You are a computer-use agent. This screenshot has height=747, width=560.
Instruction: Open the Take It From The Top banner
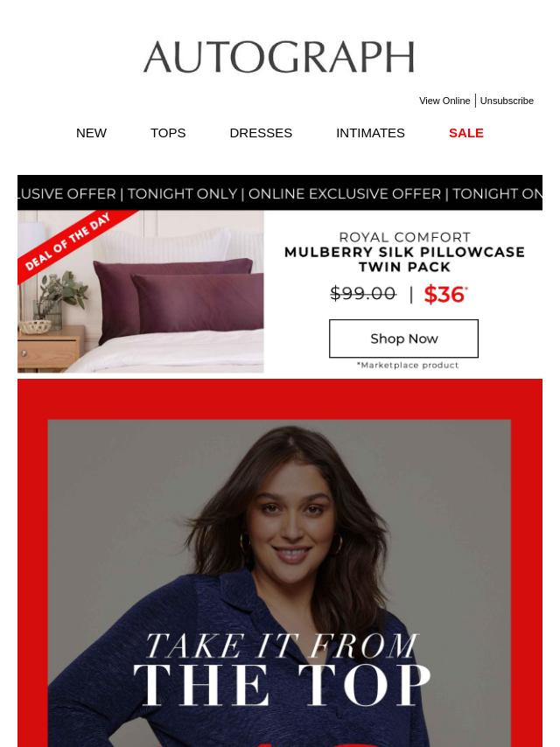tap(280, 563)
